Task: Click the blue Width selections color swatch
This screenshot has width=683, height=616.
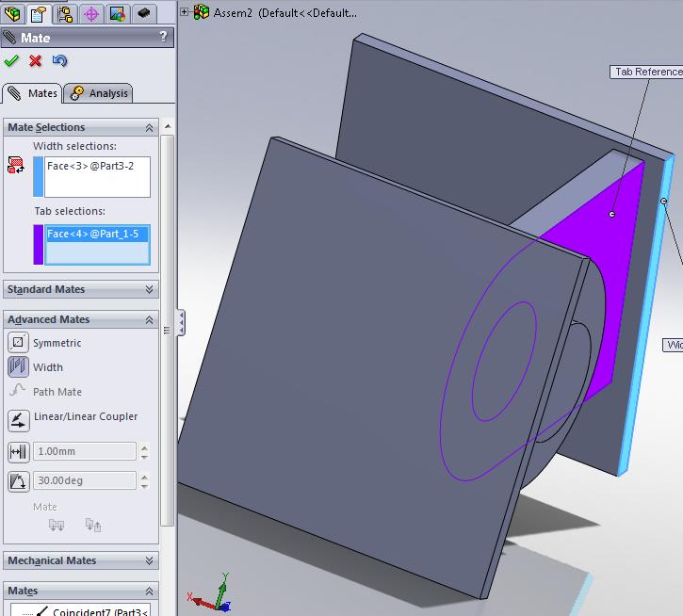Action: pyautogui.click(x=39, y=177)
